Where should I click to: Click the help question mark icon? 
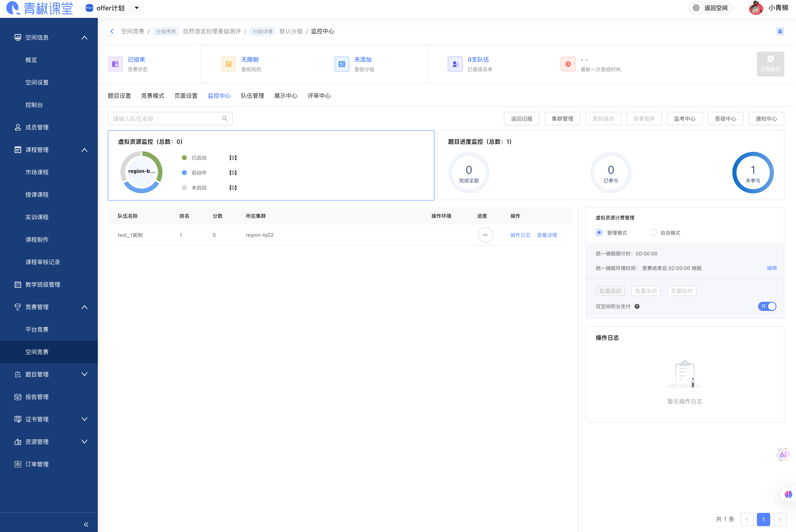tap(637, 306)
